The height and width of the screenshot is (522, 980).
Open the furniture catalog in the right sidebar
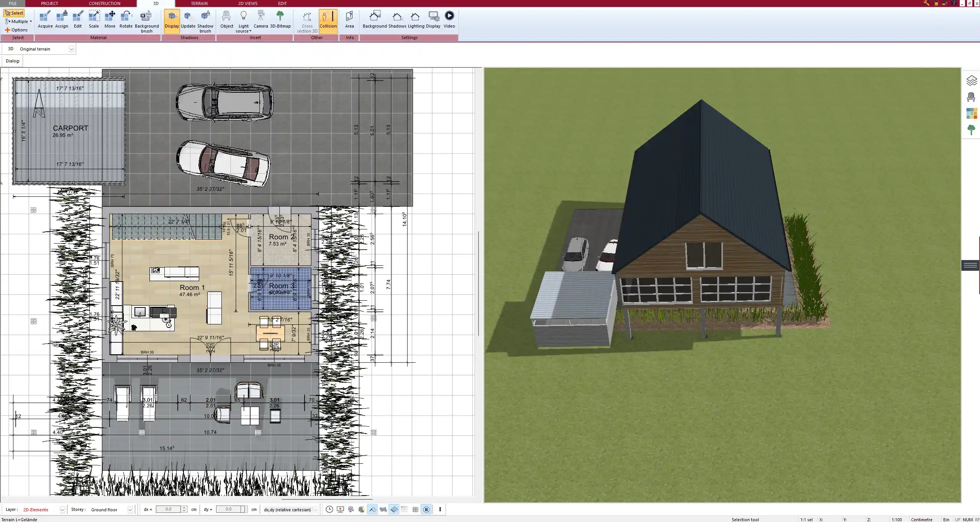click(972, 97)
